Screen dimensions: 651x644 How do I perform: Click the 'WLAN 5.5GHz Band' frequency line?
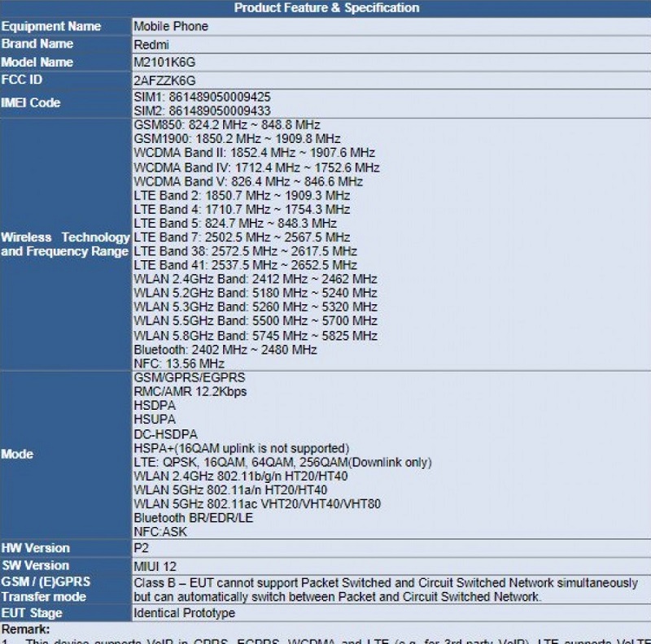256,321
